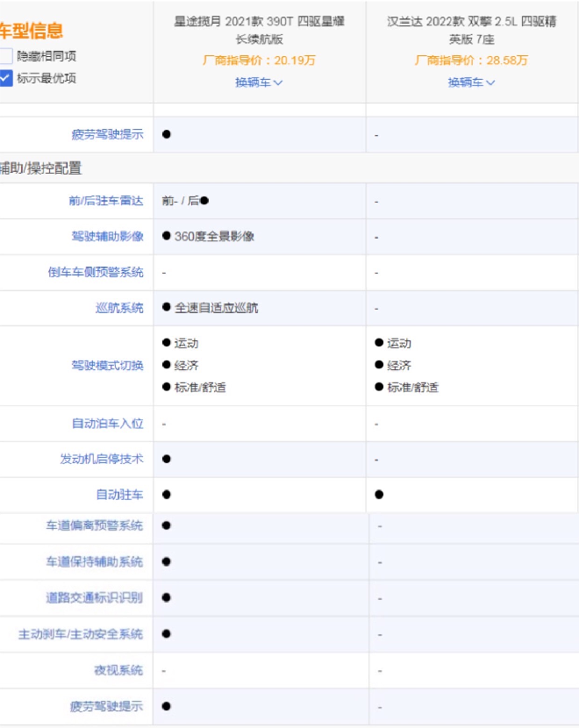This screenshot has width=579, height=728.
Task: Click the 车型信息 heading
Action: click(x=31, y=31)
